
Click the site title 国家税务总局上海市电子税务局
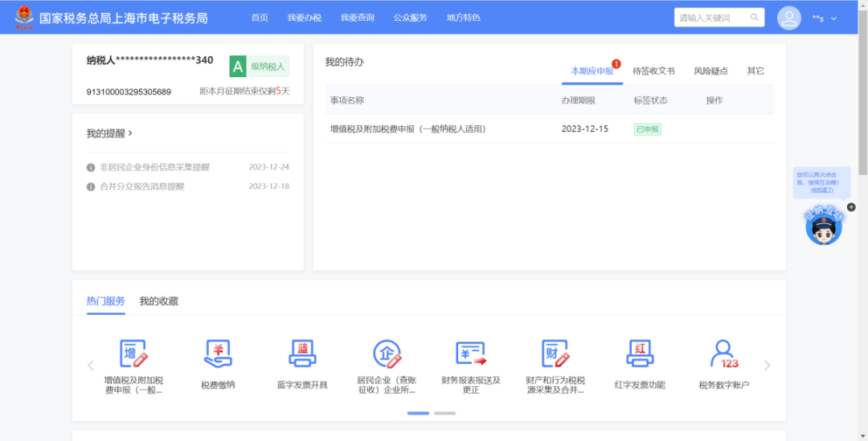[x=124, y=18]
